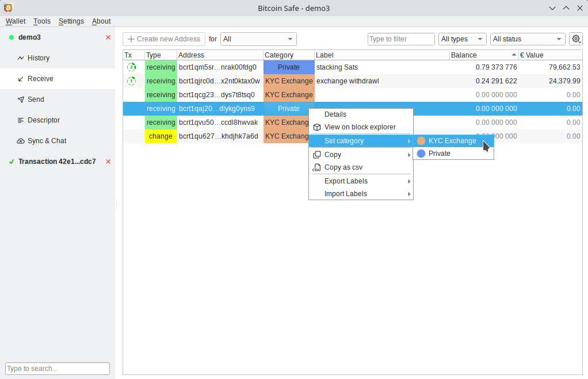Click the confirmation icon on the stacking Sats row
Viewport: 588px width, 379px height.
click(x=132, y=67)
